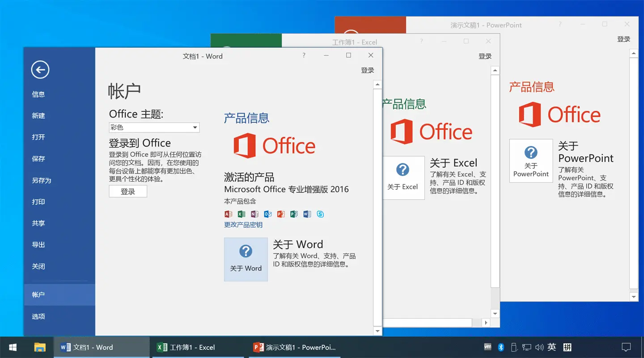
Task: Toggle the 拼 IME mode indicator
Action: [567, 347]
